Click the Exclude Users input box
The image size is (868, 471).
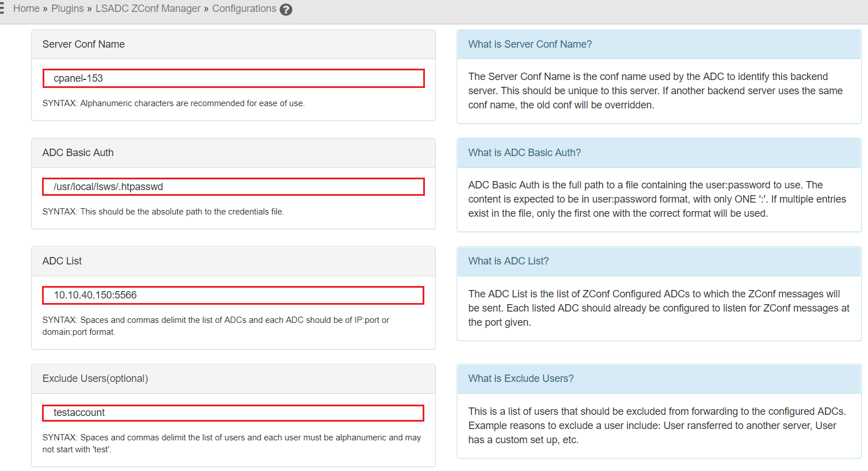tap(233, 413)
